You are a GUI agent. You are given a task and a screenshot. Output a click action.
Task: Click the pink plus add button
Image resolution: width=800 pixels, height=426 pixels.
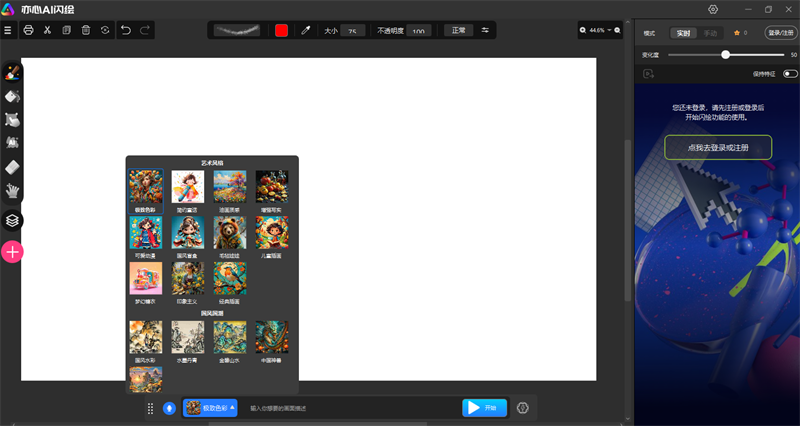click(13, 252)
